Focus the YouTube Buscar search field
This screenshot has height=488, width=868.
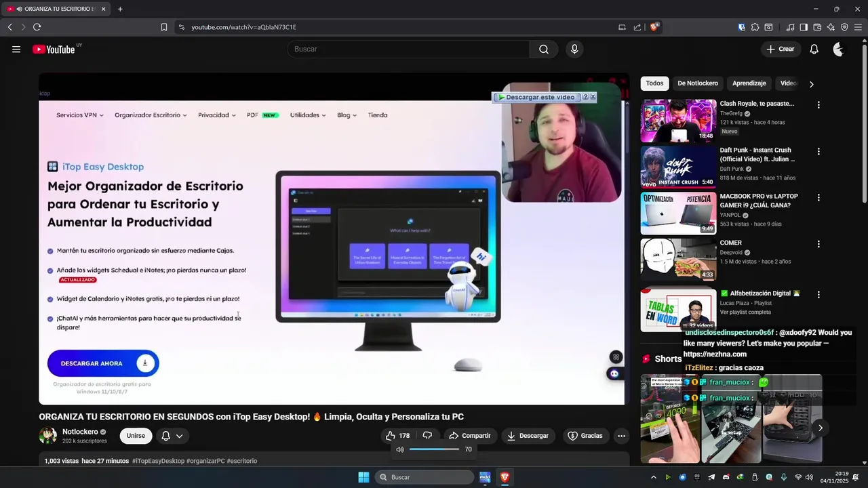click(x=408, y=49)
